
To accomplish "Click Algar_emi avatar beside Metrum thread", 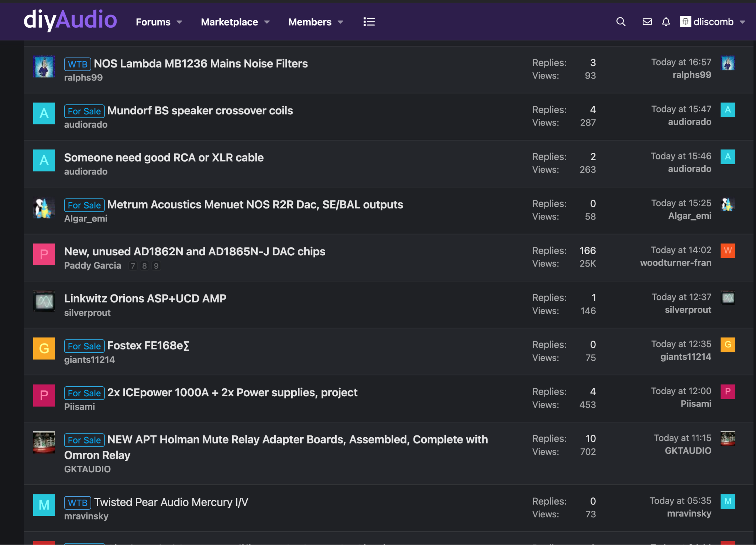I will (44, 207).
